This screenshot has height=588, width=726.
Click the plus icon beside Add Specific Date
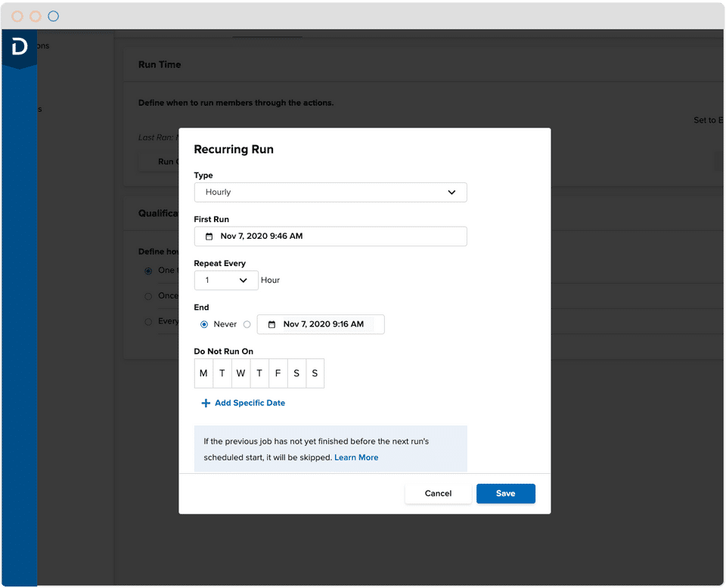tap(206, 403)
